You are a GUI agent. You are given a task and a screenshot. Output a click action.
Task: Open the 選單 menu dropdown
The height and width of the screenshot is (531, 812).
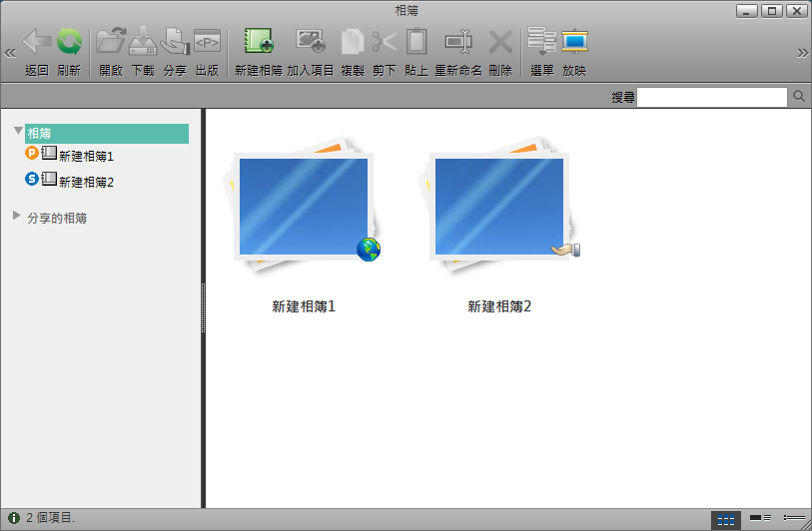(x=542, y=42)
